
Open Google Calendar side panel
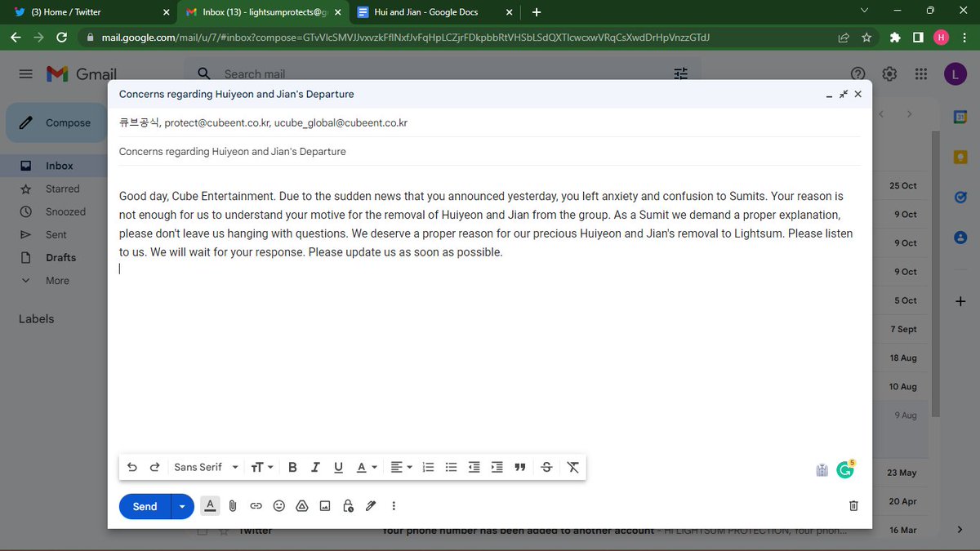960,117
